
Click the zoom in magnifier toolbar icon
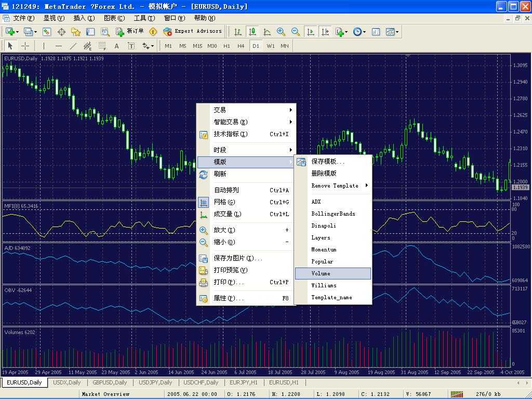tap(281, 32)
